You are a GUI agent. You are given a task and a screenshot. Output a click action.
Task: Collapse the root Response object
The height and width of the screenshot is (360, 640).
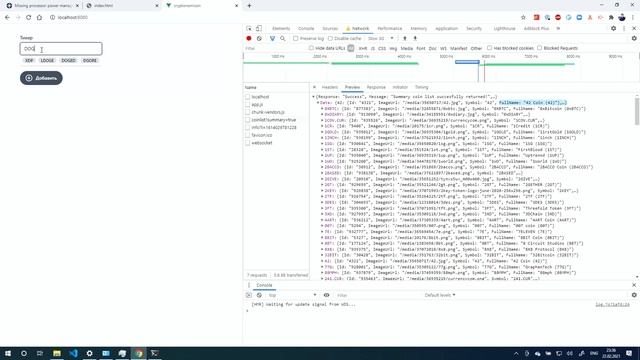[x=313, y=97]
